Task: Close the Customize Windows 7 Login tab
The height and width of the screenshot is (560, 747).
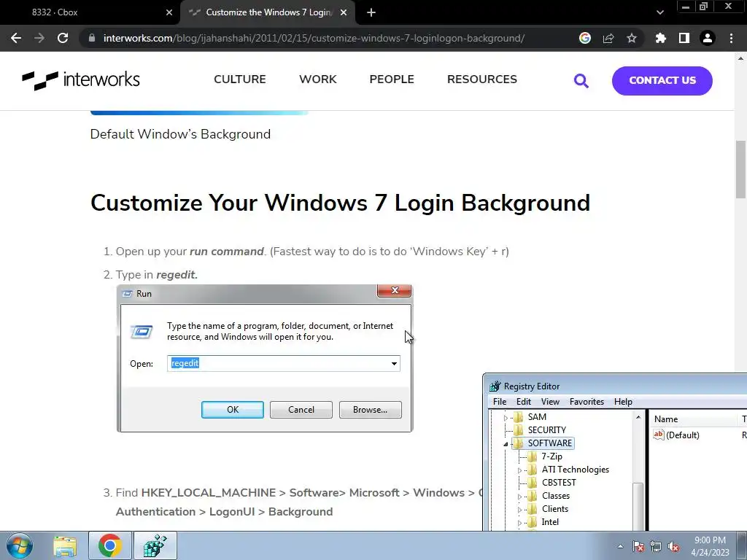Action: pyautogui.click(x=344, y=12)
